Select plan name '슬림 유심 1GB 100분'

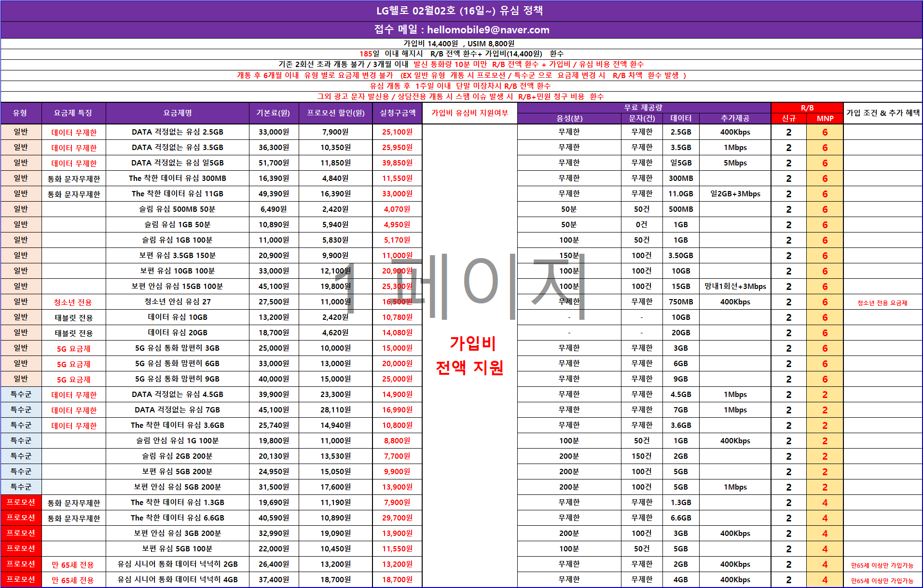178,240
